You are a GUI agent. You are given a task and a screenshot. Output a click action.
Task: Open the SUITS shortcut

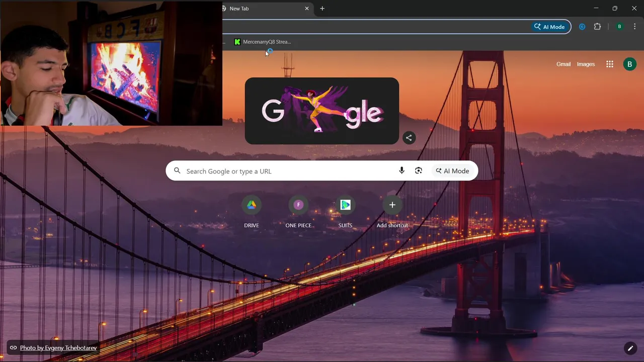coord(345,212)
